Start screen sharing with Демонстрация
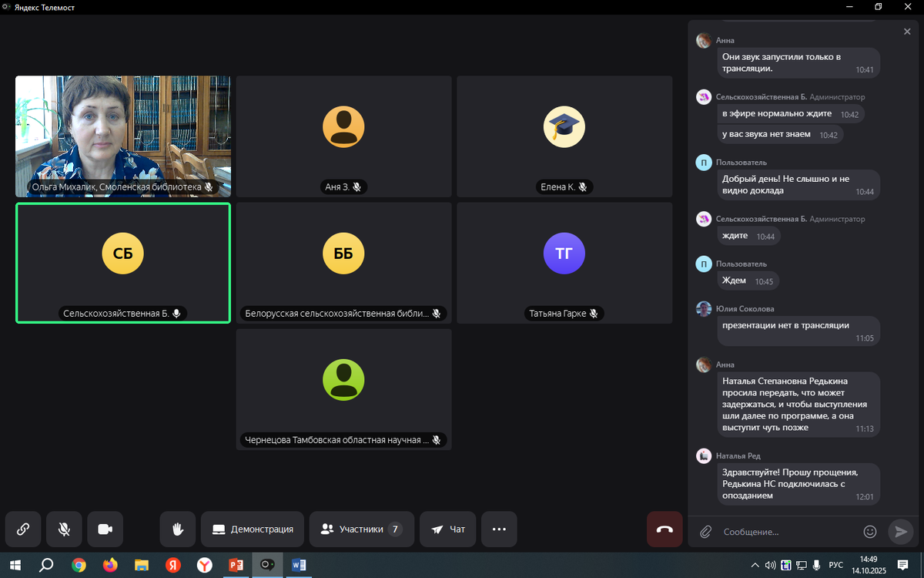The width and height of the screenshot is (924, 578). 253,529
